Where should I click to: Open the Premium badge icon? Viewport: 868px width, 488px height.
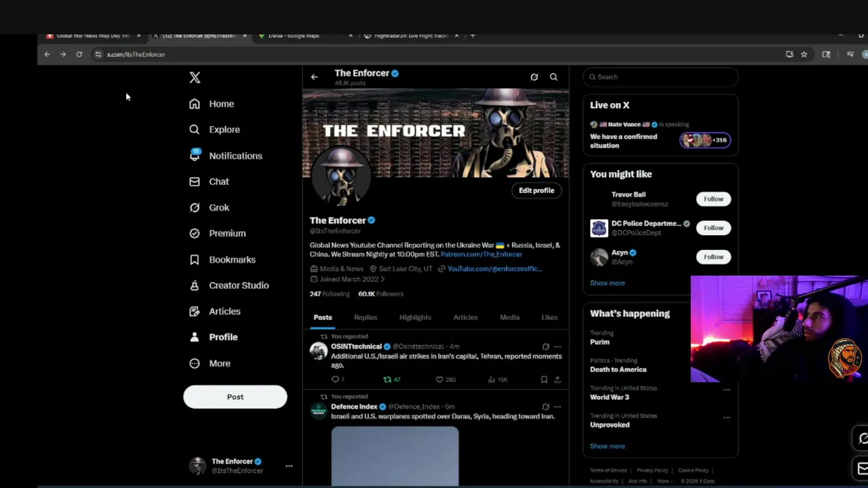pos(195,233)
